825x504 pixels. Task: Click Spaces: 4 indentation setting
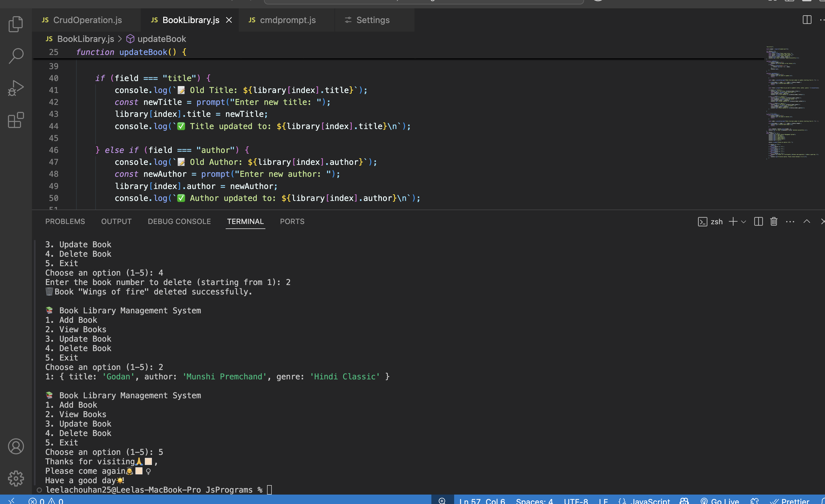[x=534, y=501]
